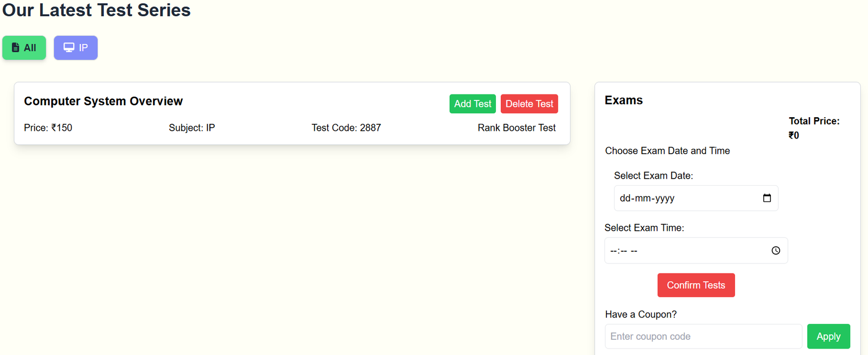Image resolution: width=868 pixels, height=355 pixels.
Task: Focus the exam time input field
Action: point(696,251)
